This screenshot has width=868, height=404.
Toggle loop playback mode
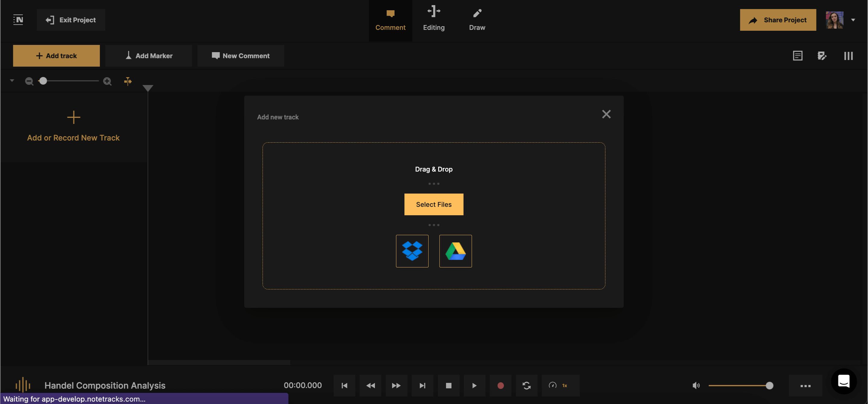[x=527, y=386]
